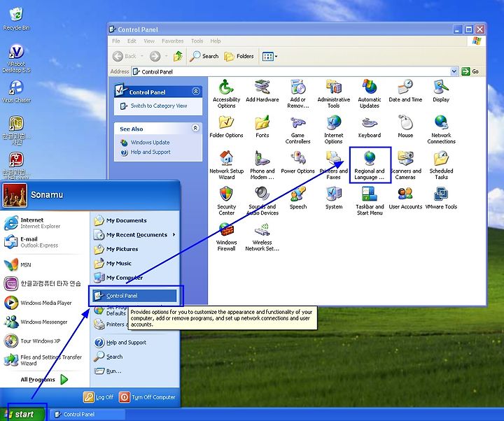Click the Go button beside address bar
The height and width of the screenshot is (421, 504).
tap(470, 71)
